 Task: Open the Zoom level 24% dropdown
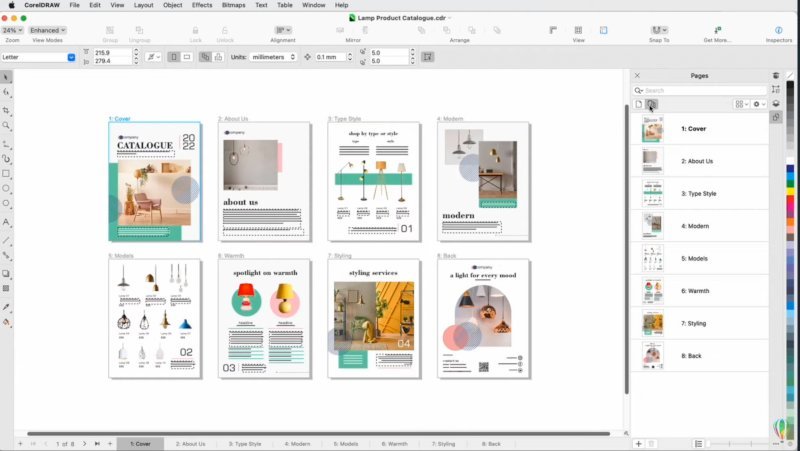pos(13,30)
